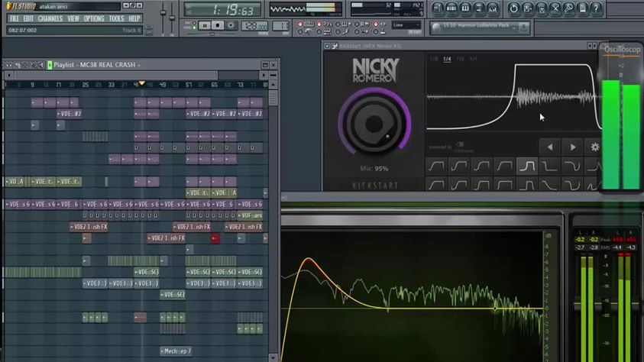Select second curve shape in top row

(x=459, y=166)
